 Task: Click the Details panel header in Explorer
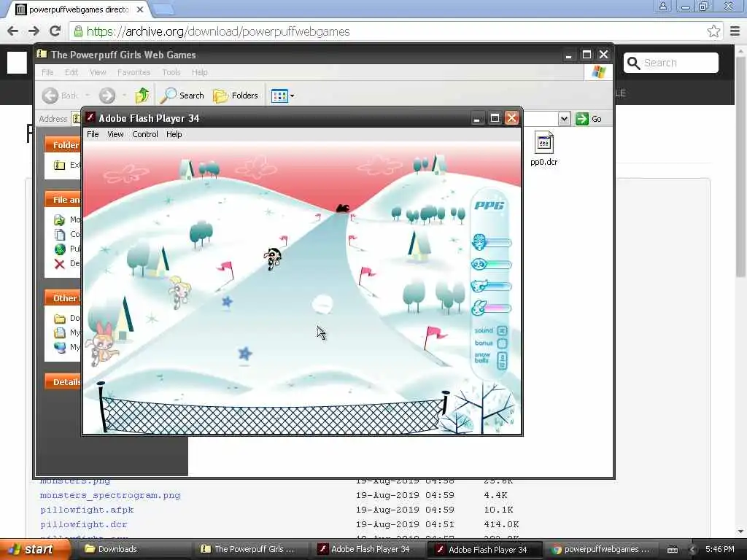click(64, 382)
